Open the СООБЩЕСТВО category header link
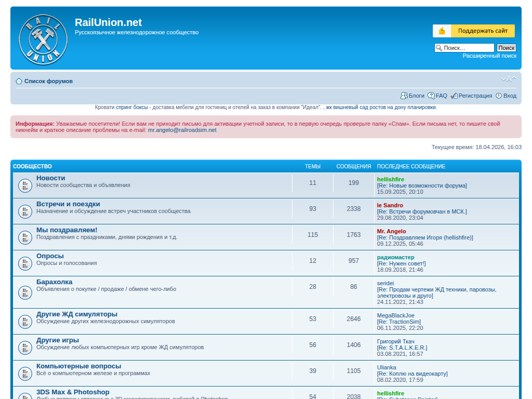The image size is (532, 399). pyautogui.click(x=32, y=166)
